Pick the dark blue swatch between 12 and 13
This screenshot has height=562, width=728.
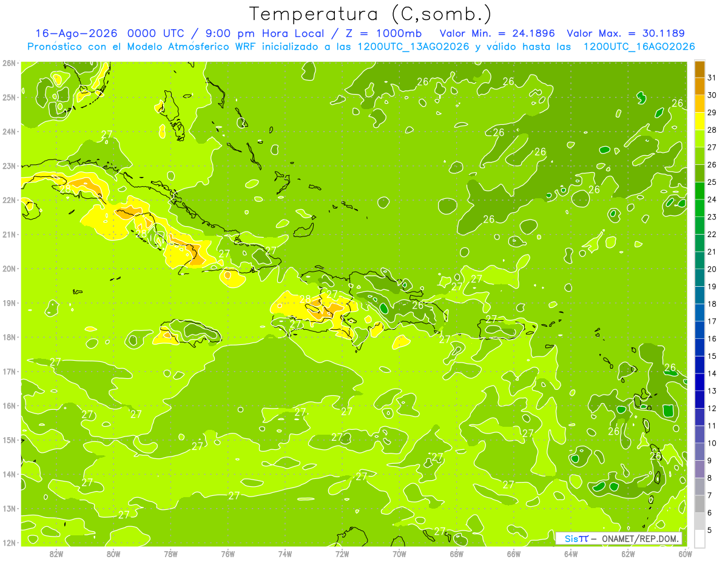[699, 399]
